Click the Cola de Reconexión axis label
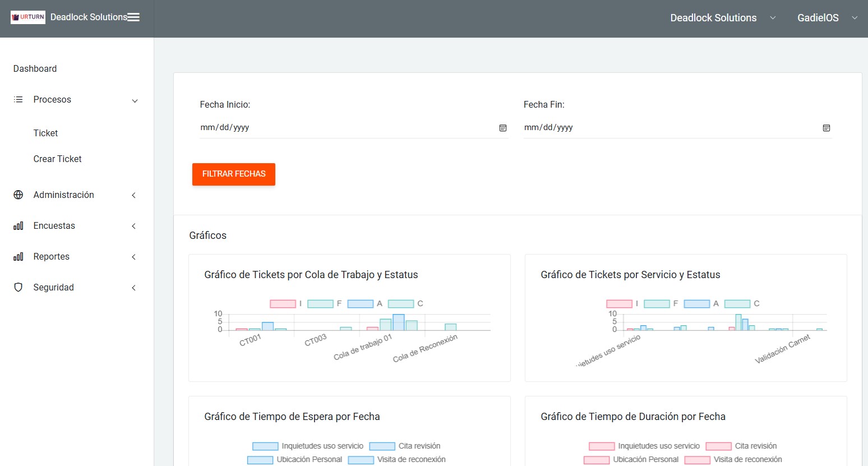The width and height of the screenshot is (868, 466). 425,348
